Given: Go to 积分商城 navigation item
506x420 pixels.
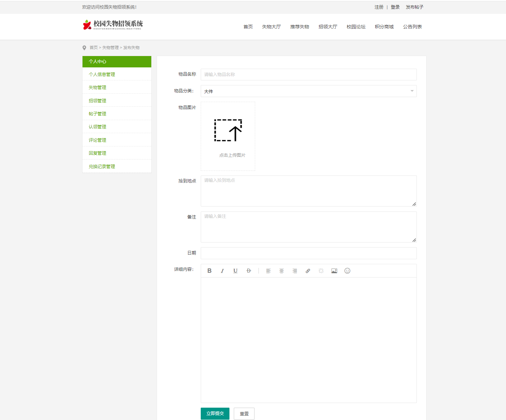Looking at the screenshot, I should 384,27.
